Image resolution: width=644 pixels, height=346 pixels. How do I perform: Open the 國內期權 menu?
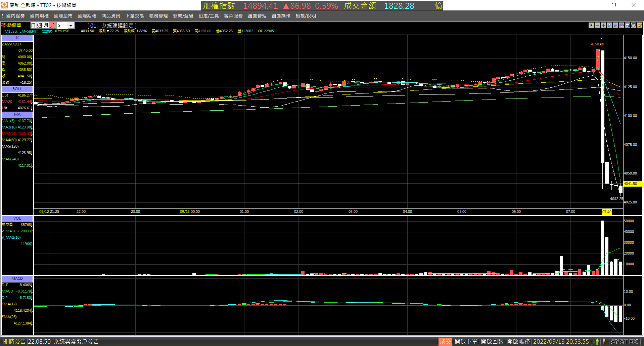coord(39,16)
